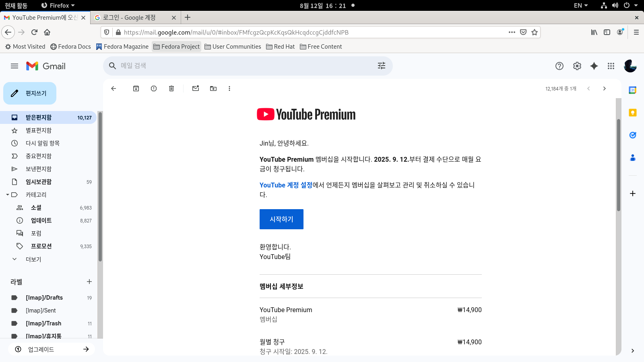Archive the open email
Image resolution: width=644 pixels, height=362 pixels.
(x=136, y=88)
